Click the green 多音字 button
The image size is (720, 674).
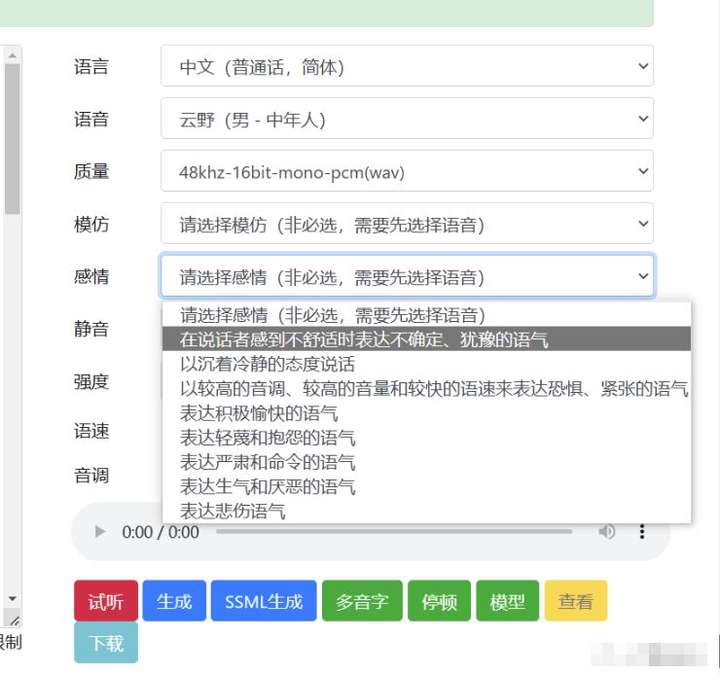click(362, 601)
